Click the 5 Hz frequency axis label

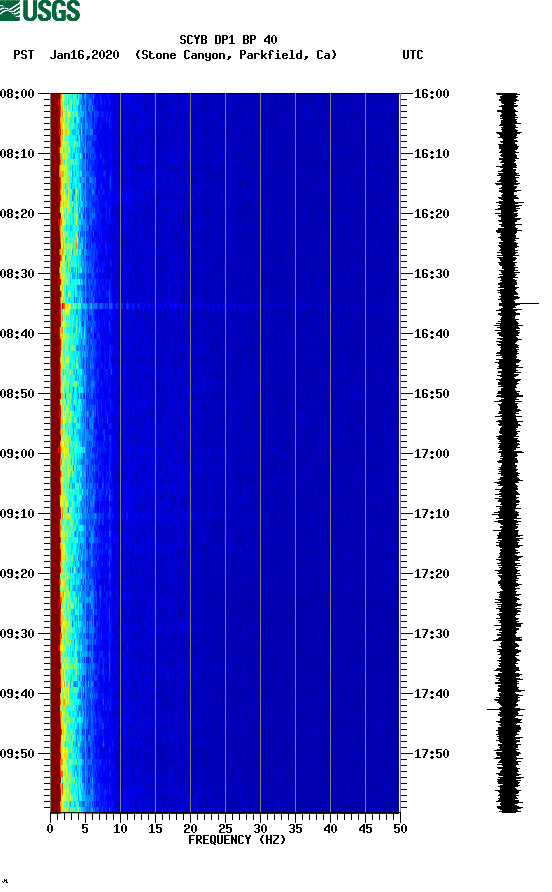(85, 829)
